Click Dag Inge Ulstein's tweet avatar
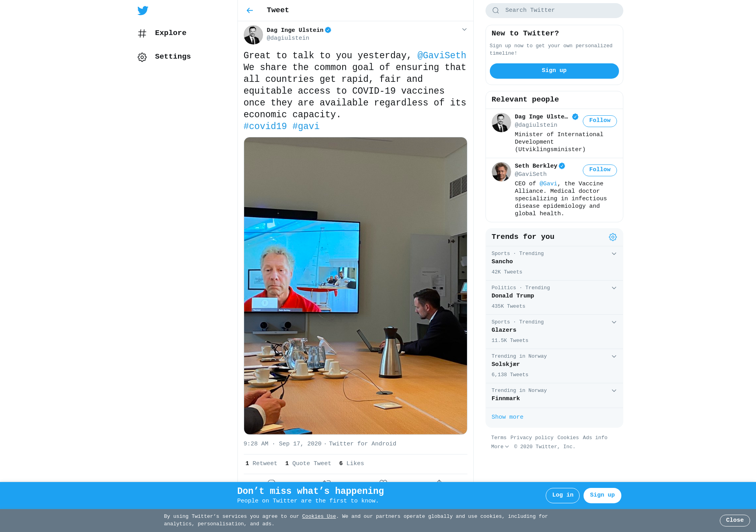 [253, 35]
